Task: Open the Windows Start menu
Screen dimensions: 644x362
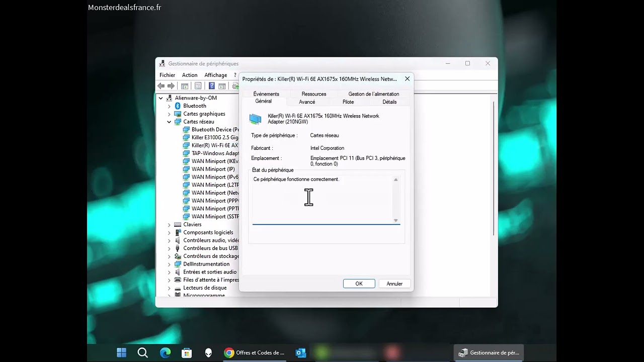Action: click(122, 353)
